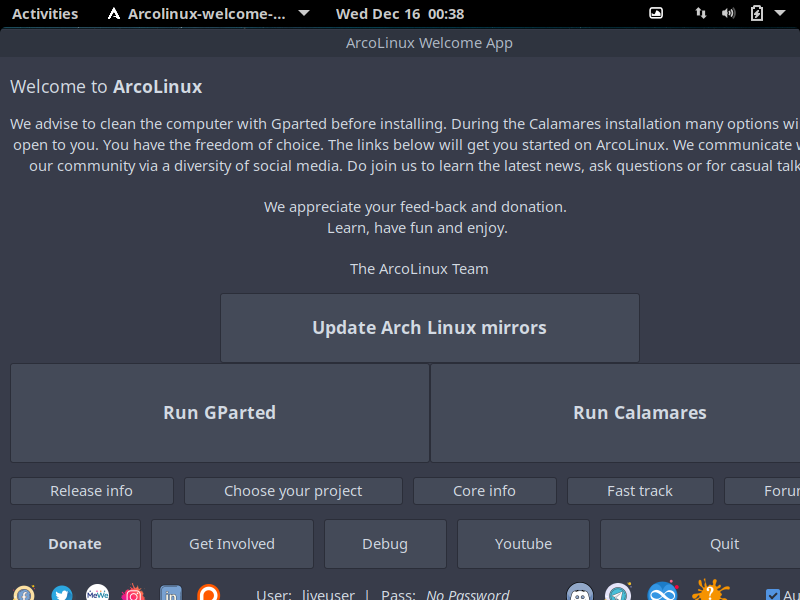Open the LinkedIn icon
Viewport: 800px width, 600px height.
click(170, 593)
